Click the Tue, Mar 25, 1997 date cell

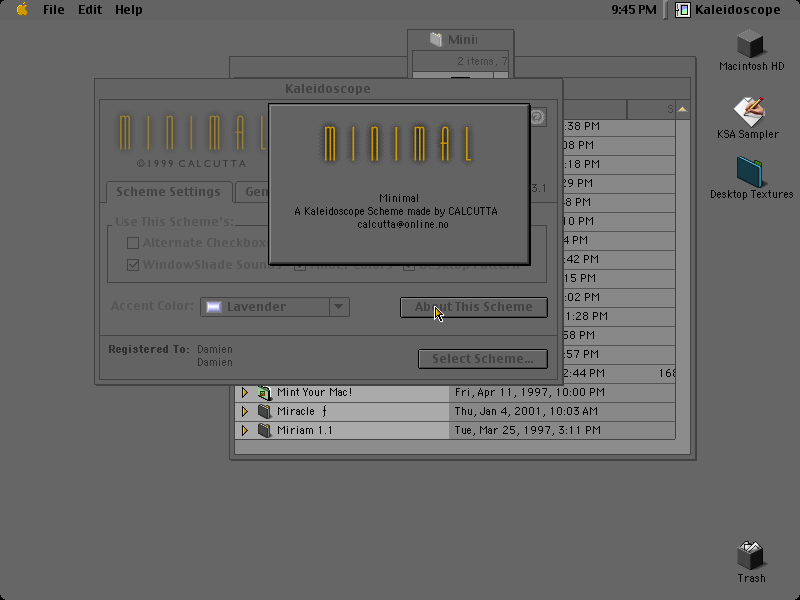(x=528, y=430)
